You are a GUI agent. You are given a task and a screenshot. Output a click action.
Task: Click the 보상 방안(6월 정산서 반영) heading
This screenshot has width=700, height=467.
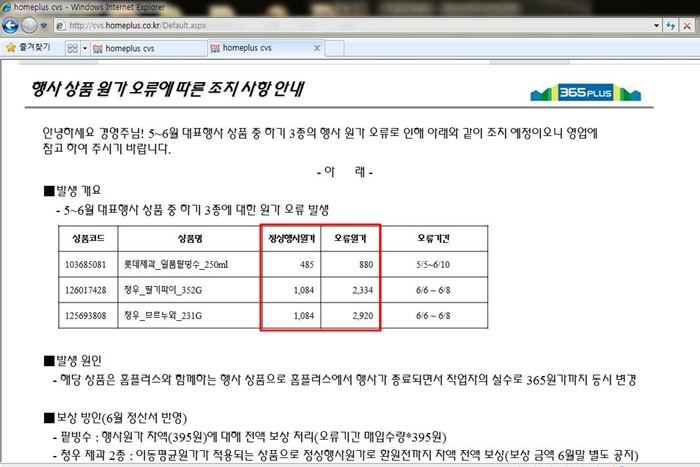coord(115,418)
